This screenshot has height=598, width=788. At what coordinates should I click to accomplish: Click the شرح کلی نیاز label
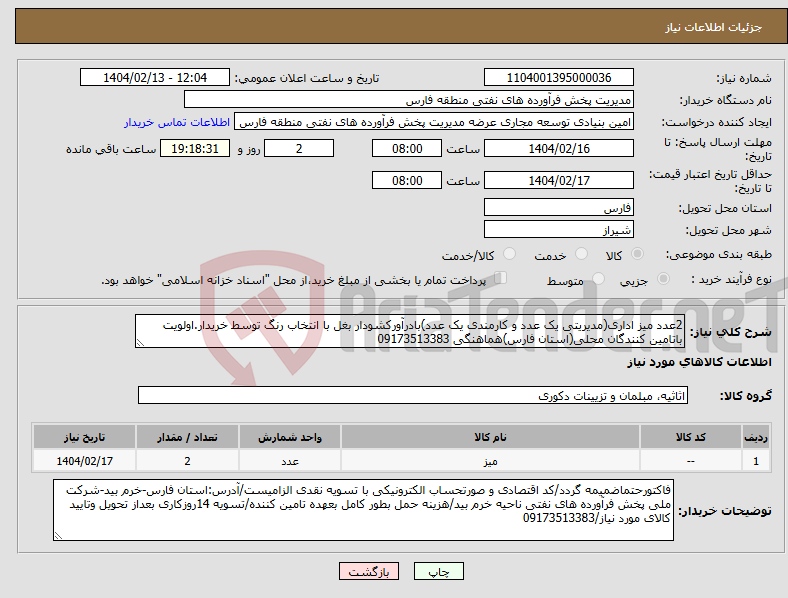click(x=731, y=332)
